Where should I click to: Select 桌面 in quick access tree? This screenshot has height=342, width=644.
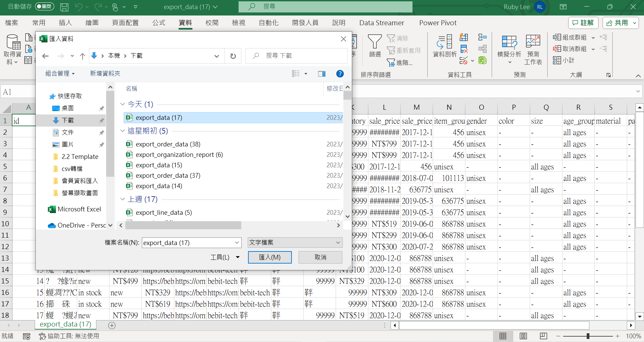click(68, 108)
